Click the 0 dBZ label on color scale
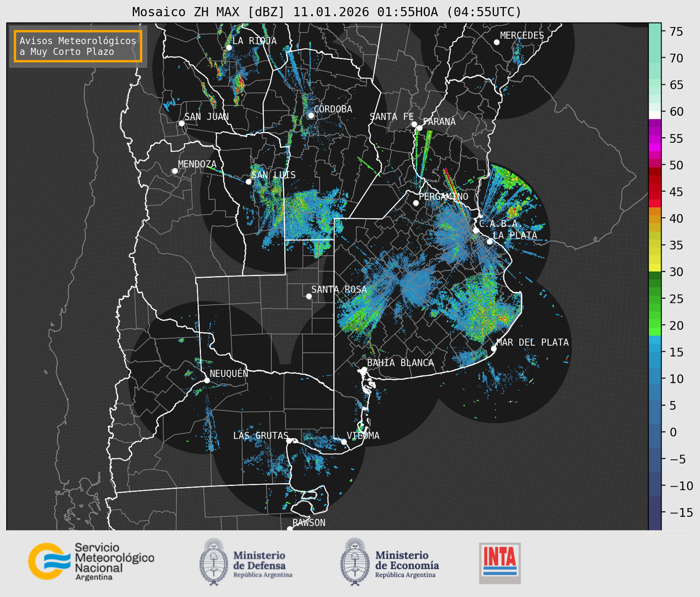This screenshot has height=597, width=700. point(673,433)
